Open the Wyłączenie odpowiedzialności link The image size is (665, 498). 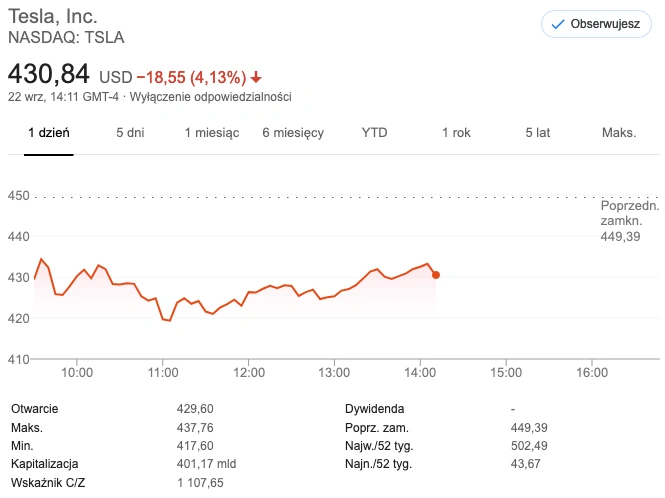coord(210,97)
